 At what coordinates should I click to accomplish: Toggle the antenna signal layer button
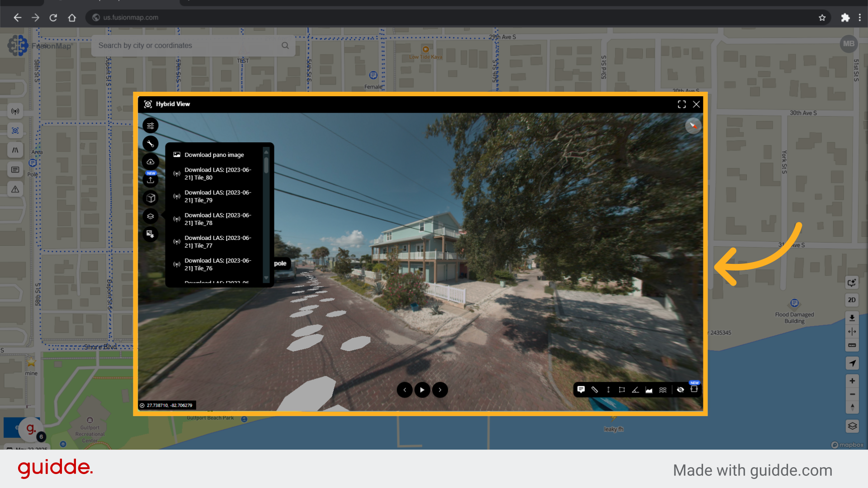point(15,112)
